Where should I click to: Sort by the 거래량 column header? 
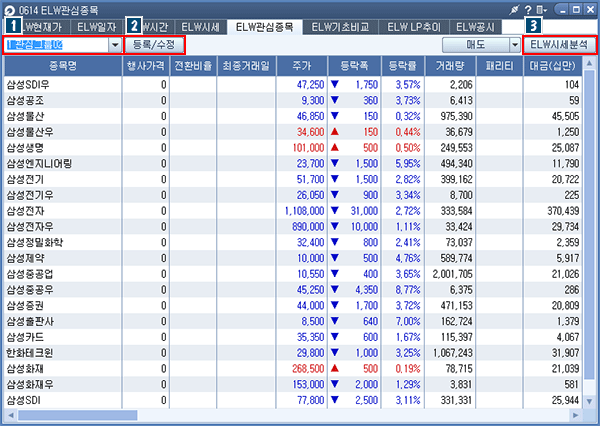[453, 65]
